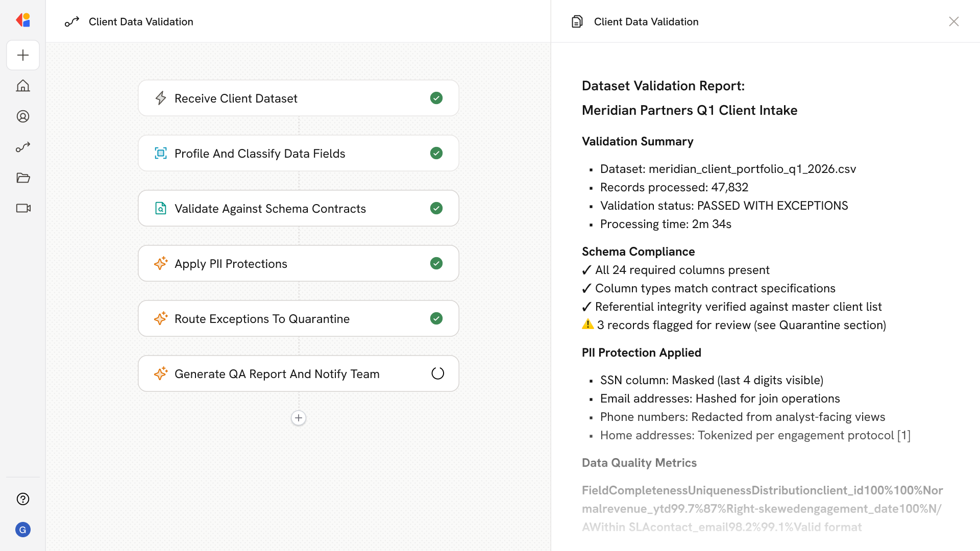980x551 pixels.
Task: Click green check on Apply PII Protections
Action: click(436, 263)
